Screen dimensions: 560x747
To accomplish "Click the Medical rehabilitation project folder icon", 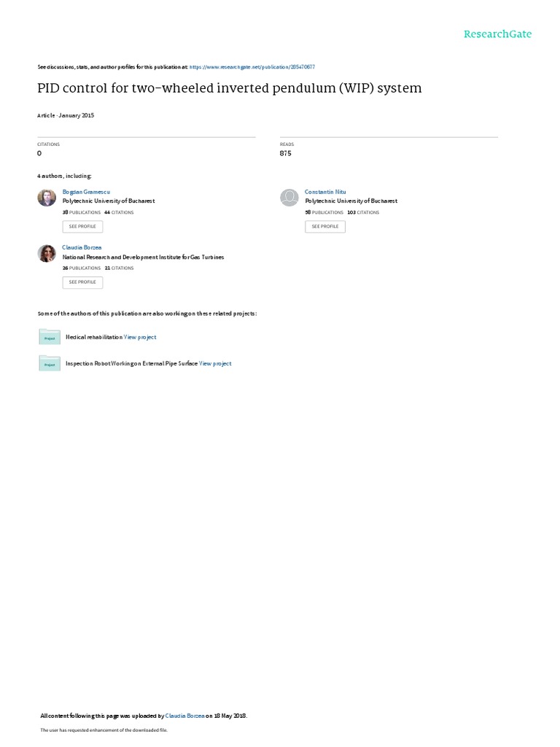I will 50,337.
